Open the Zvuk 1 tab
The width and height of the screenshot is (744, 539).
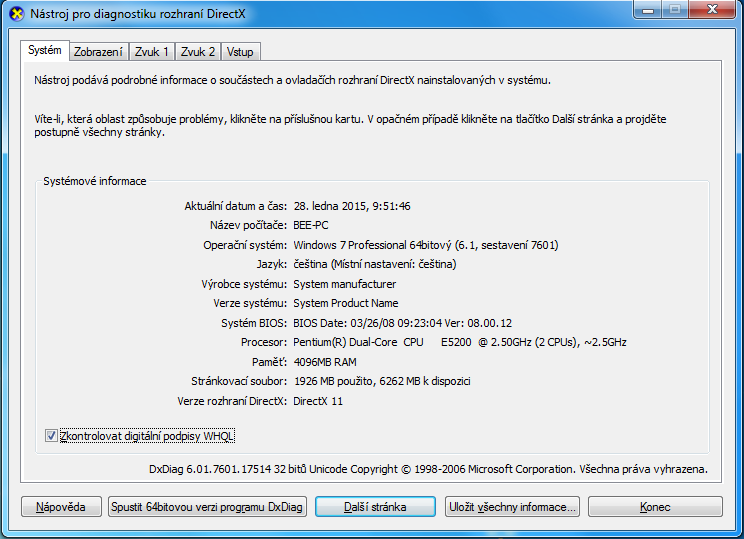click(151, 52)
